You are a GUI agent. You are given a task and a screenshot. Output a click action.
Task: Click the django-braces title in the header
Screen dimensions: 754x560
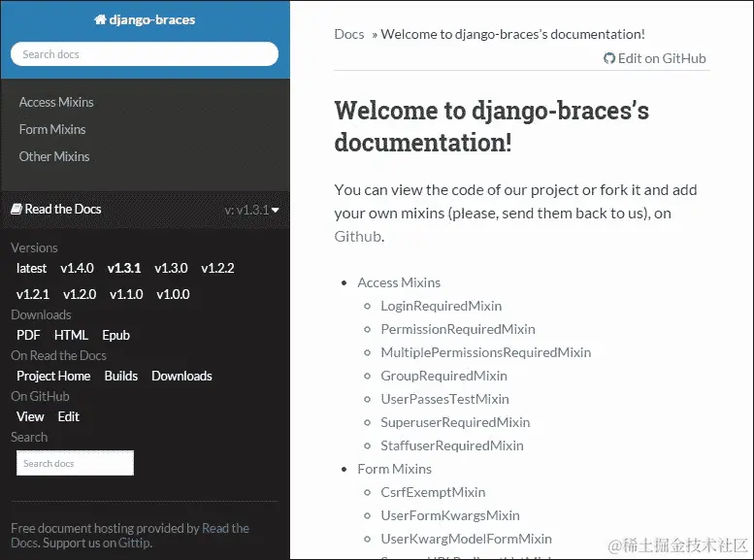[152, 19]
